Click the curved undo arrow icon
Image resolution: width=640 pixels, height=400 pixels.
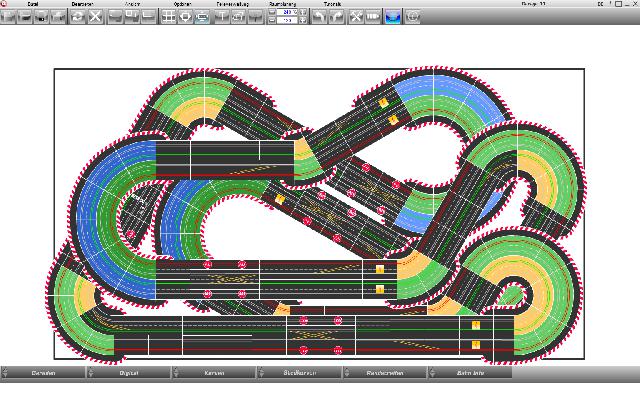318,18
